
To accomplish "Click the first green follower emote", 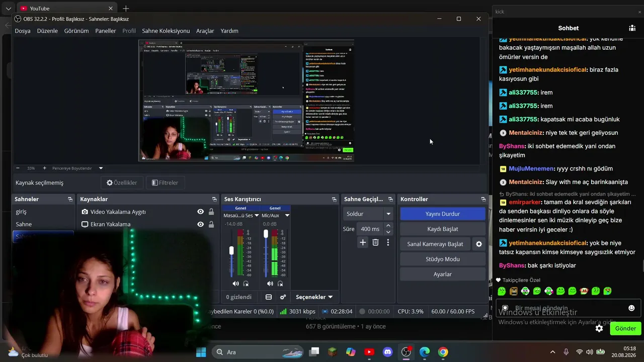I will 502,291.
